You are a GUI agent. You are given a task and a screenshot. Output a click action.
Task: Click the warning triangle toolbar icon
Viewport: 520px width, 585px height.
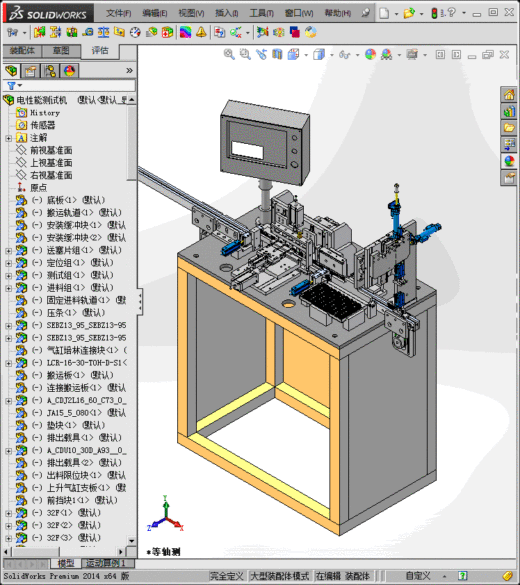coord(201,32)
